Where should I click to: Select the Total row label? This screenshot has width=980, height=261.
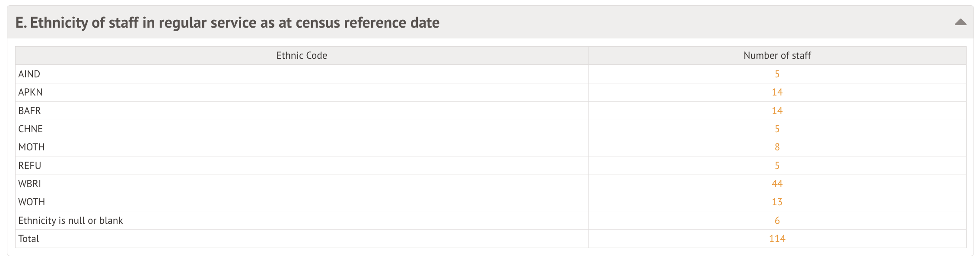29,239
